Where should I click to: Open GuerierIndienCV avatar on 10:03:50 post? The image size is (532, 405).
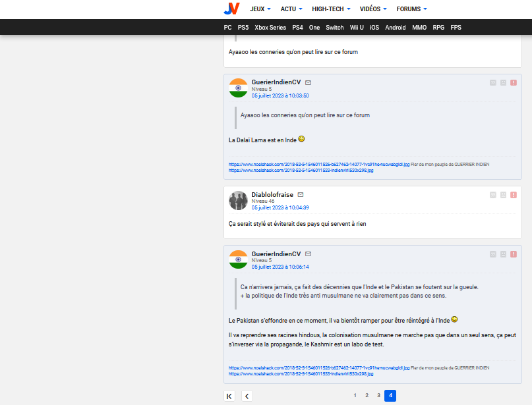coord(238,88)
